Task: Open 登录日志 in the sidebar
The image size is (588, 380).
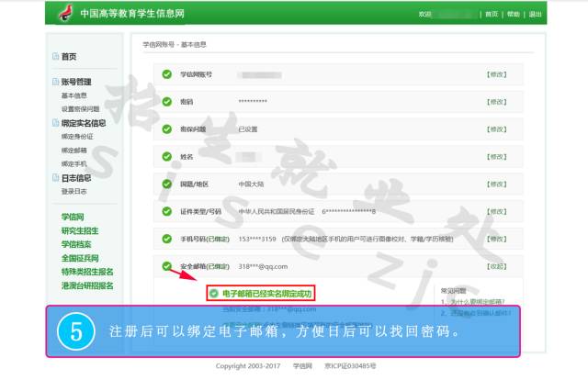Action: pos(74,191)
